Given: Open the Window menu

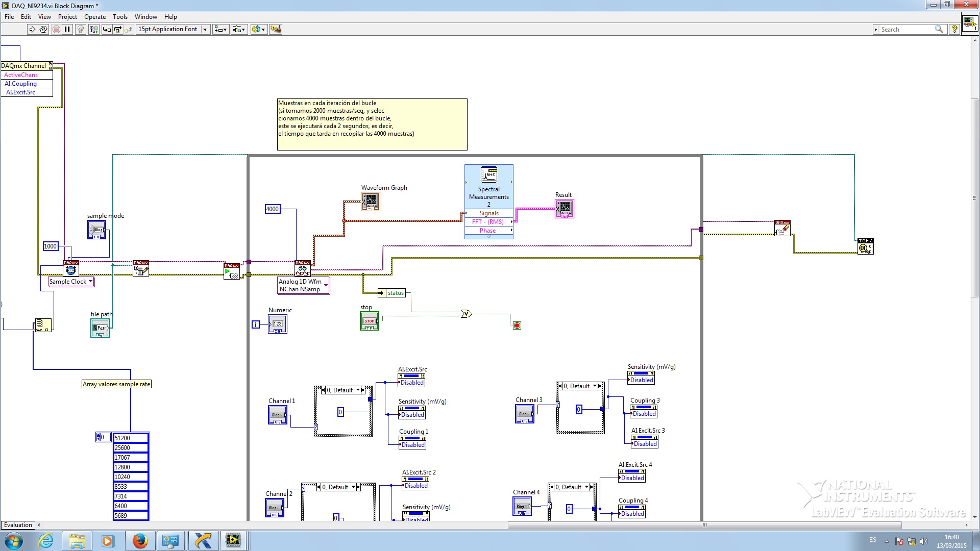Looking at the screenshot, I should [146, 17].
